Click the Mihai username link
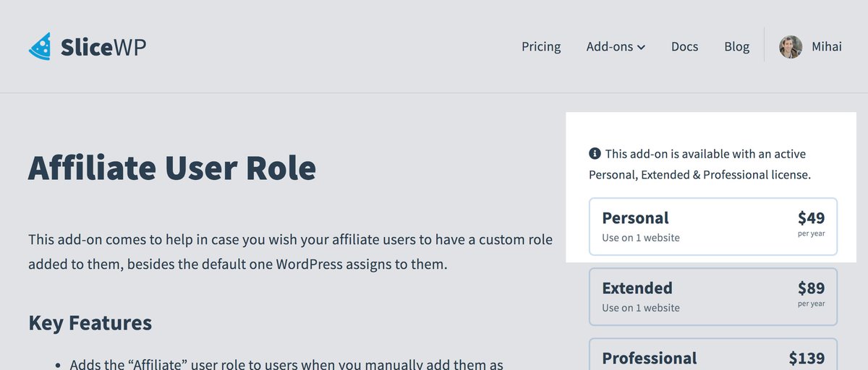This screenshot has width=868, height=370. [825, 47]
